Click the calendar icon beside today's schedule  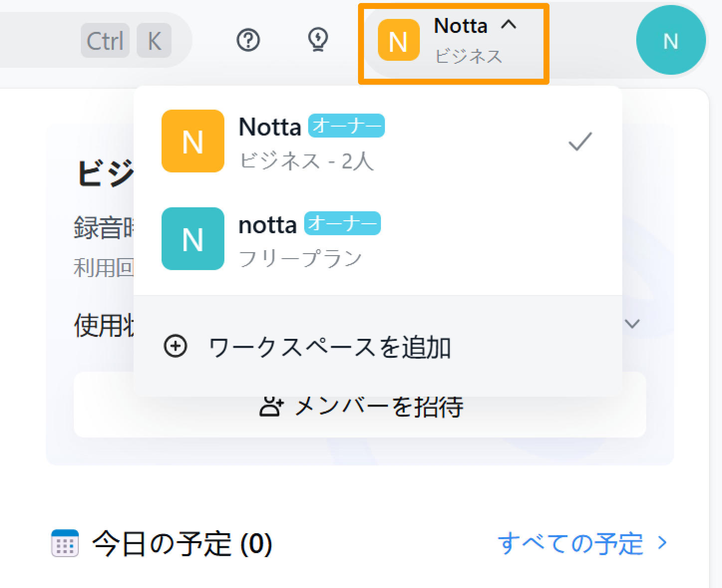click(65, 543)
